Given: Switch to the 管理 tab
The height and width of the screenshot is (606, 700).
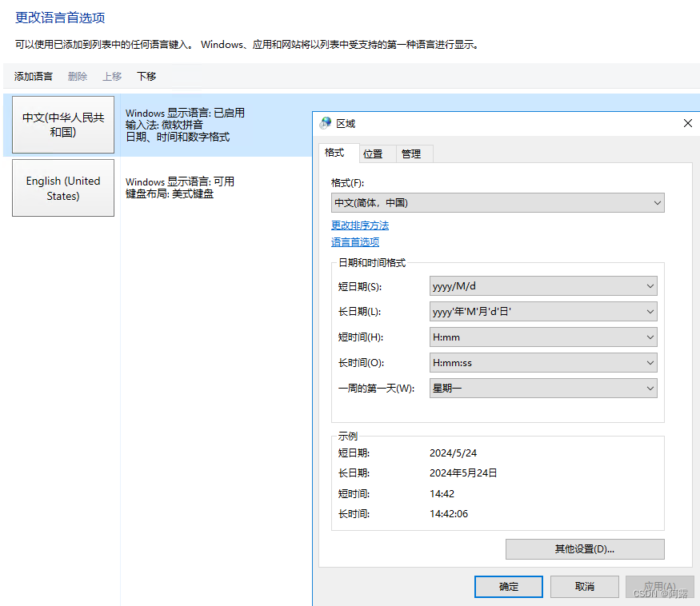Looking at the screenshot, I should point(414,153).
